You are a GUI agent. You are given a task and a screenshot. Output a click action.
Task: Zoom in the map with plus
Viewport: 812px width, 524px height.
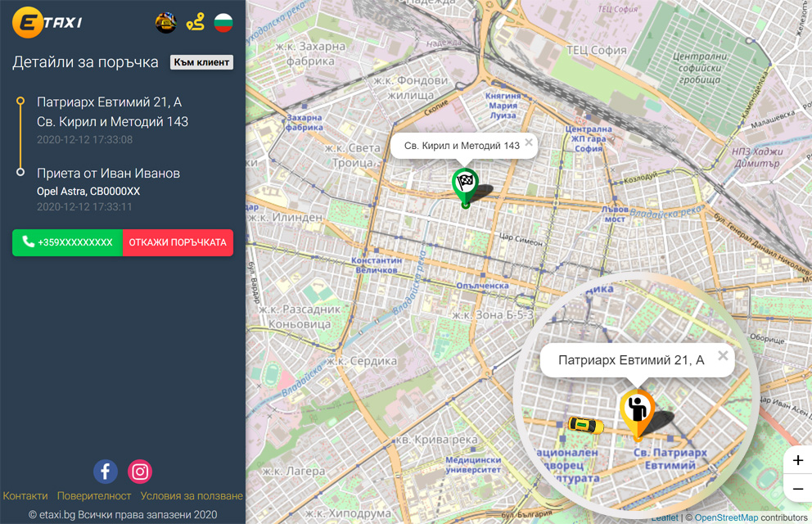pyautogui.click(x=798, y=460)
